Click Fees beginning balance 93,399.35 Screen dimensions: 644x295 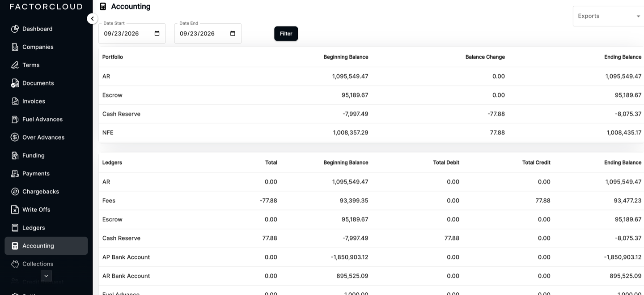click(x=354, y=201)
